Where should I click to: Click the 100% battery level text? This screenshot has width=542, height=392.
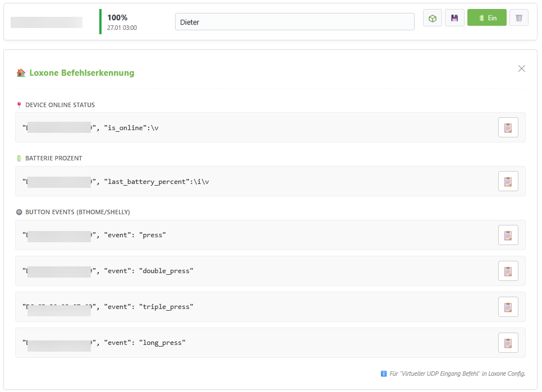tap(117, 17)
